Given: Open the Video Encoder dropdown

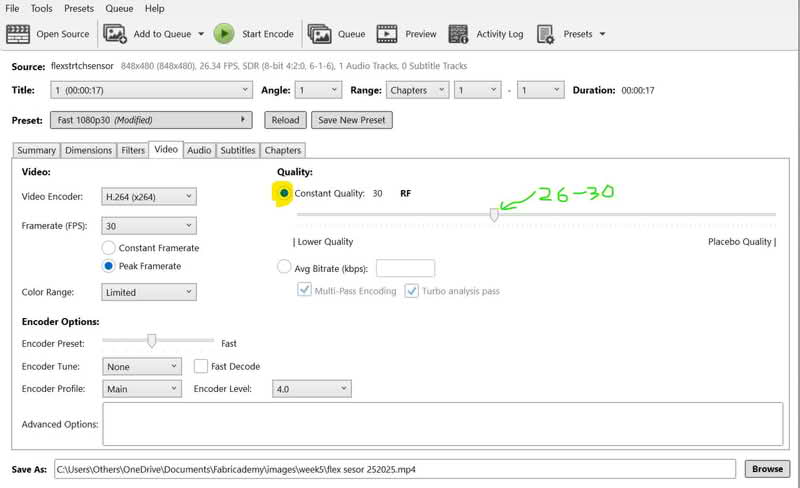Looking at the screenshot, I should 149,197.
